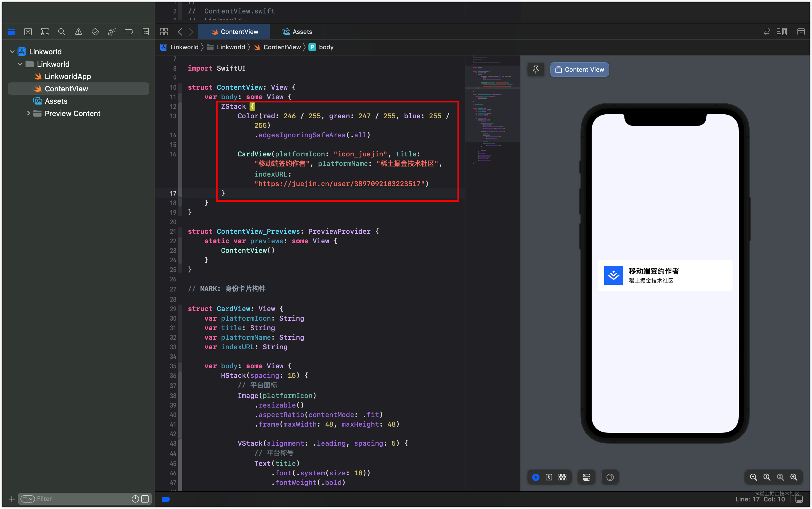The width and height of the screenshot is (812, 509).
Task: Open preview device settings icon
Action: click(587, 477)
